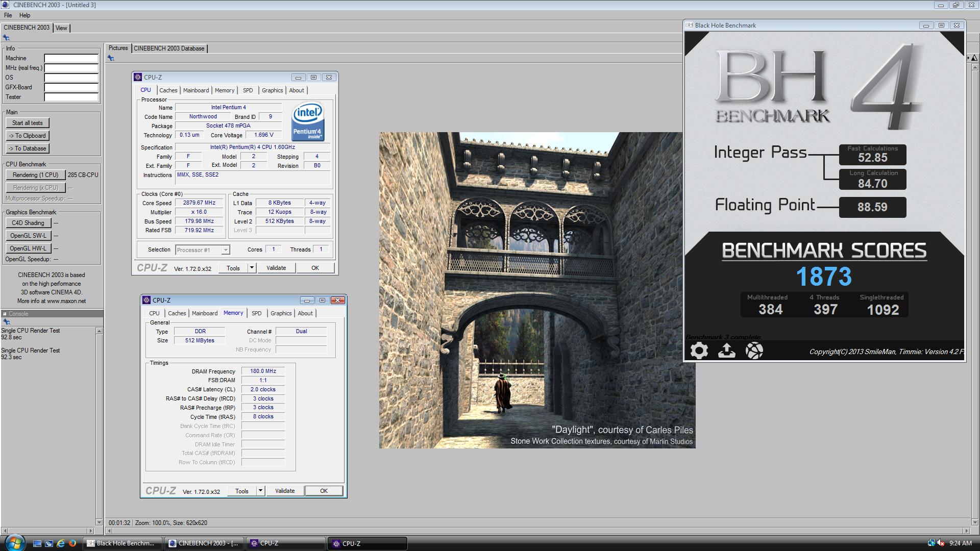
Task: Click To Database button
Action: click(x=28, y=148)
